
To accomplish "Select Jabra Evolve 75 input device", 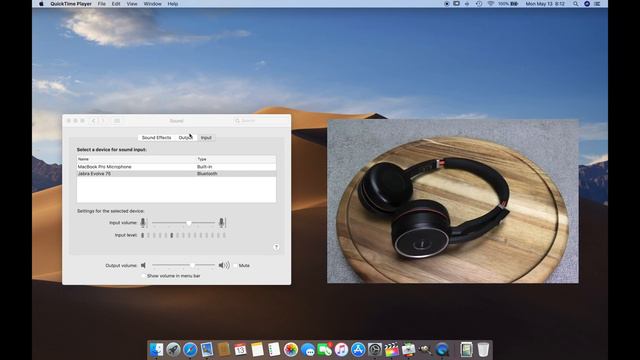I will [176, 173].
